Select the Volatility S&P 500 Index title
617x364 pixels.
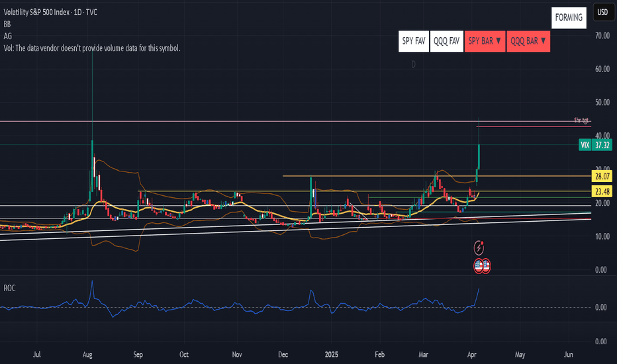pyautogui.click(x=50, y=12)
